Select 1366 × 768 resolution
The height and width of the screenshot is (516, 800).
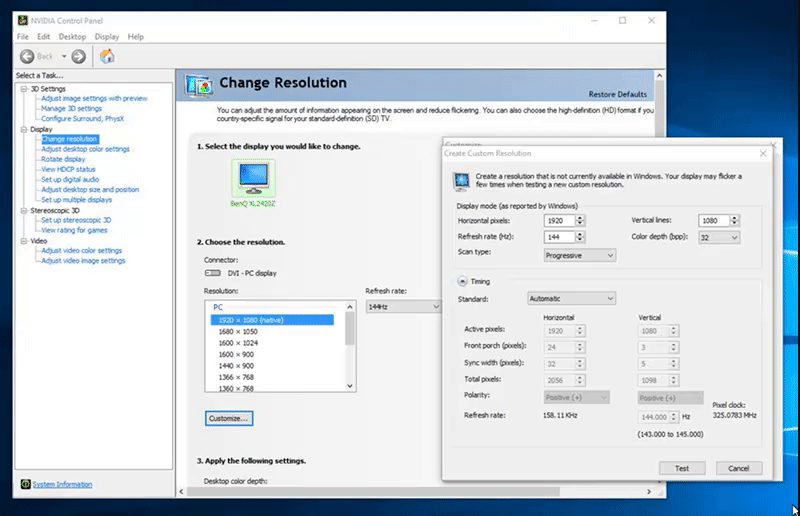pyautogui.click(x=236, y=377)
